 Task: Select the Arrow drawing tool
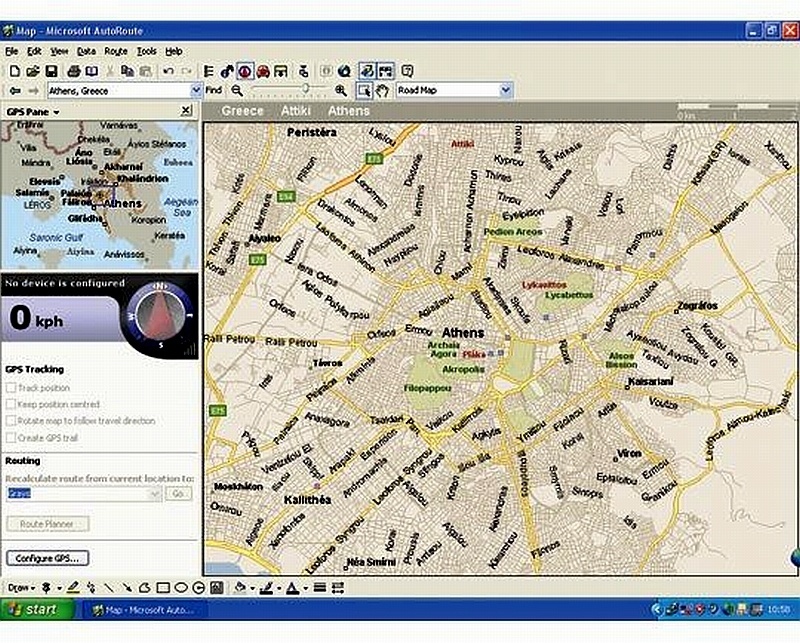click(127, 588)
